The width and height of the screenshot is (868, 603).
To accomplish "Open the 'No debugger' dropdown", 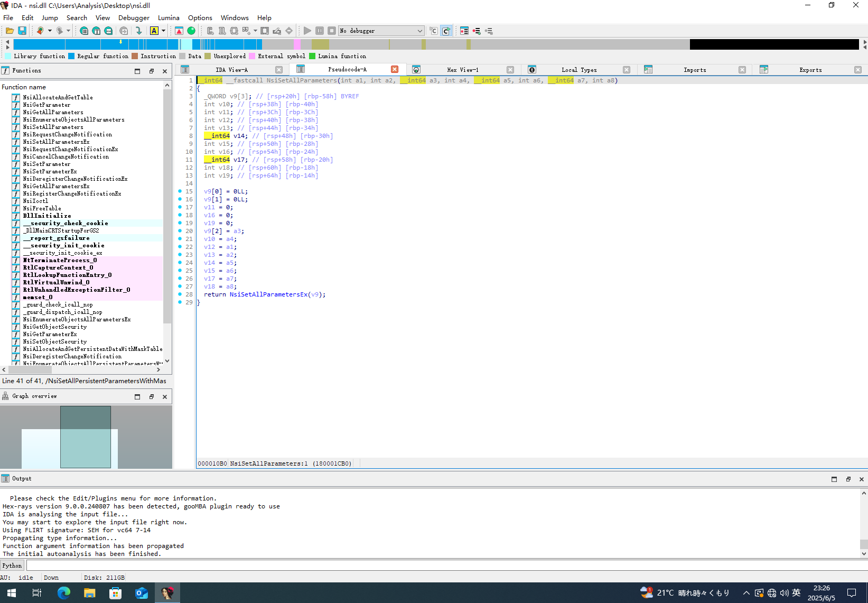I will point(381,31).
